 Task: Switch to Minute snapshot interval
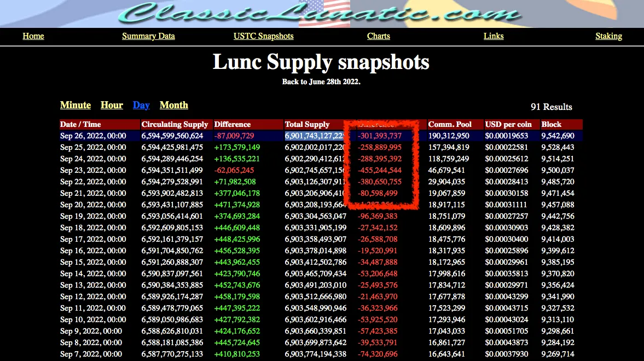coord(76,105)
